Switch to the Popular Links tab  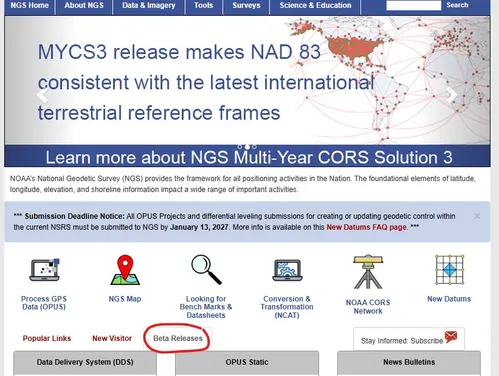47,338
